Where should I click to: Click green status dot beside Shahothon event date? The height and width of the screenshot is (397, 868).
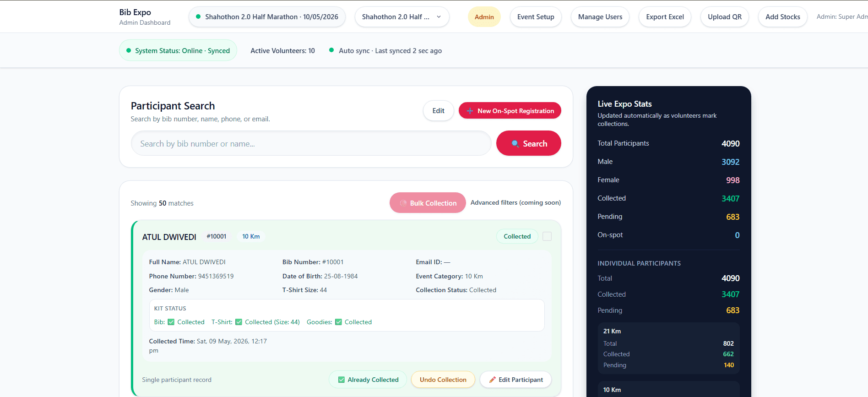point(198,17)
